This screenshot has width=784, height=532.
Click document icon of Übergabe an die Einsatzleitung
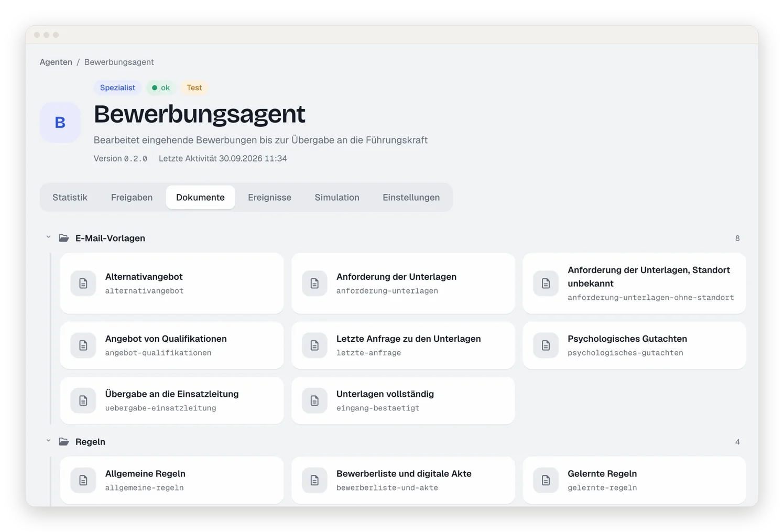83,400
